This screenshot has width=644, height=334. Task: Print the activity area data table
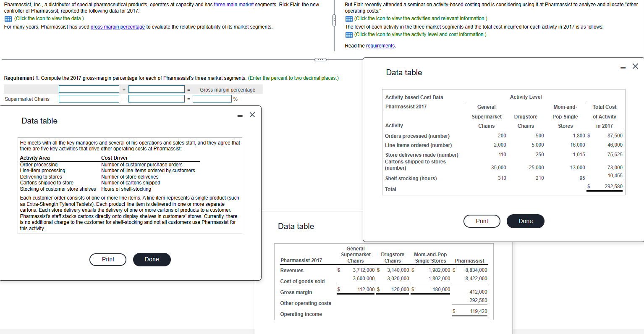pos(108,259)
